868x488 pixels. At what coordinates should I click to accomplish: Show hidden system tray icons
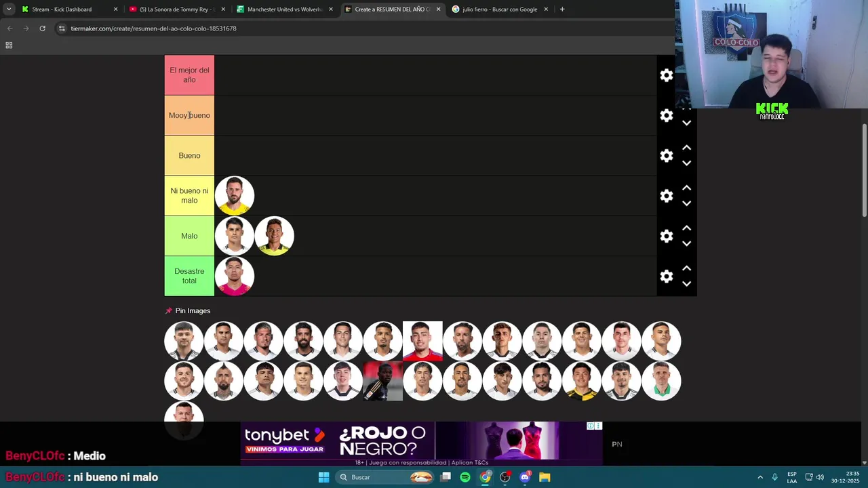point(760,477)
